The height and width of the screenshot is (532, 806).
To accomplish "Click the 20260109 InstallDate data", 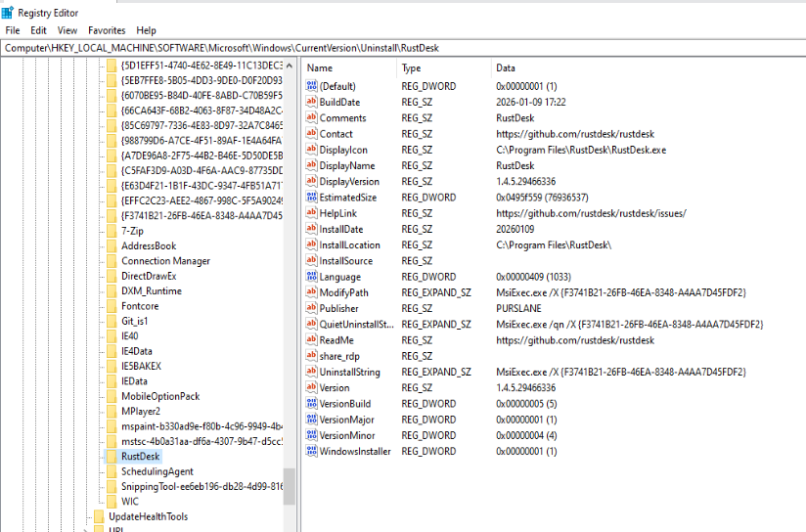I will tap(515, 229).
